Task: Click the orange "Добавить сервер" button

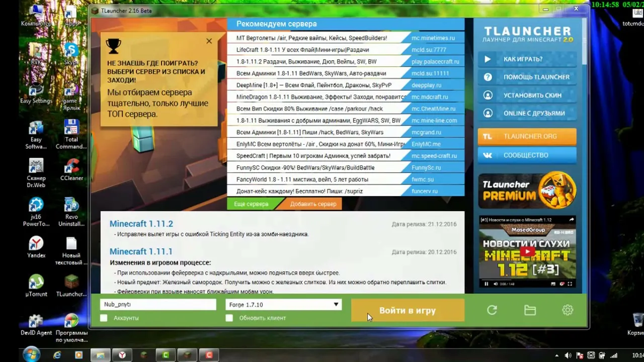Action: click(x=313, y=204)
